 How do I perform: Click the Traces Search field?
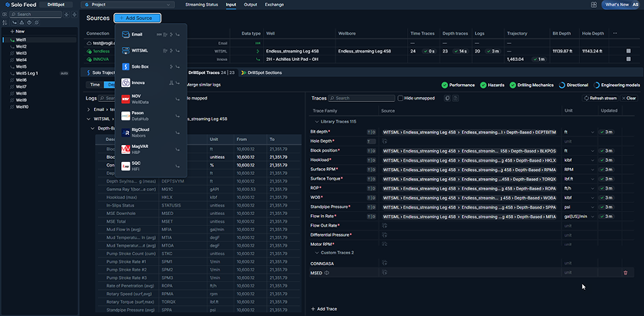pyautogui.click(x=362, y=98)
